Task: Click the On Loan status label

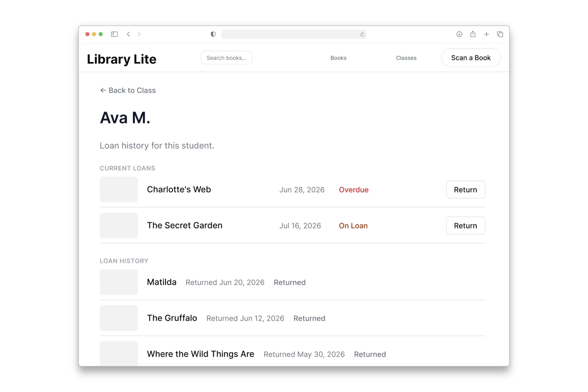Action: (353, 226)
